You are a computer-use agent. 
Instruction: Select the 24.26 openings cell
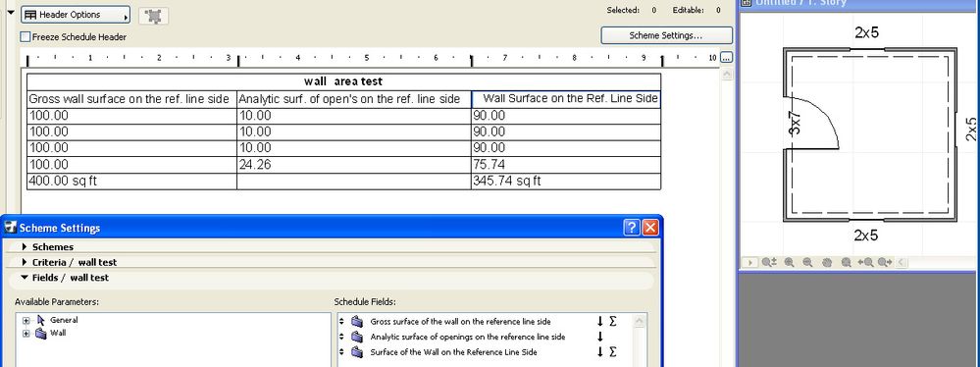pos(354,165)
